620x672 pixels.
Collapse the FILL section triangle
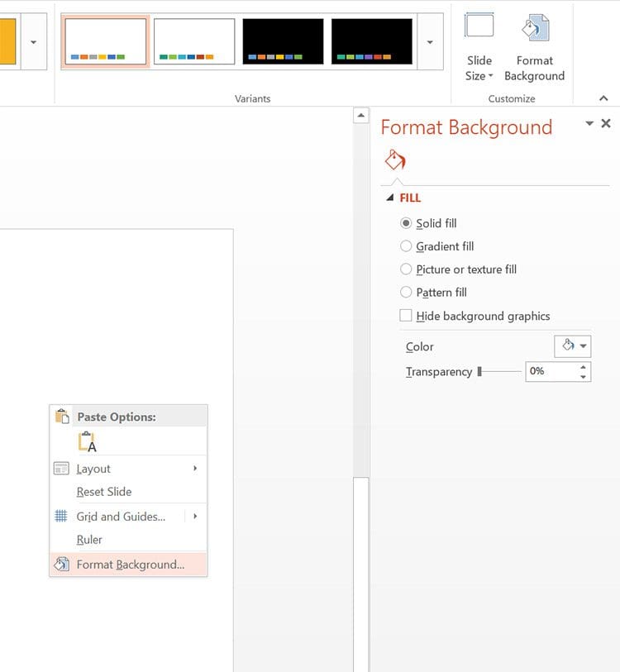(x=389, y=198)
